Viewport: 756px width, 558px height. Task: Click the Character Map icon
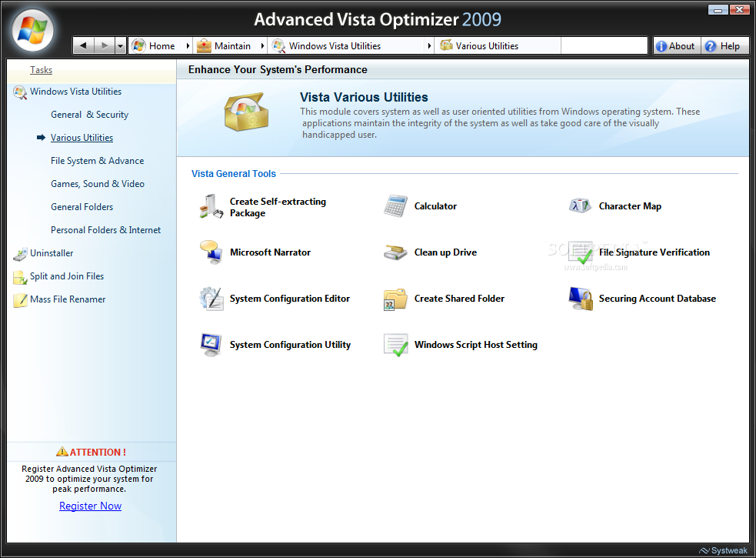[580, 206]
